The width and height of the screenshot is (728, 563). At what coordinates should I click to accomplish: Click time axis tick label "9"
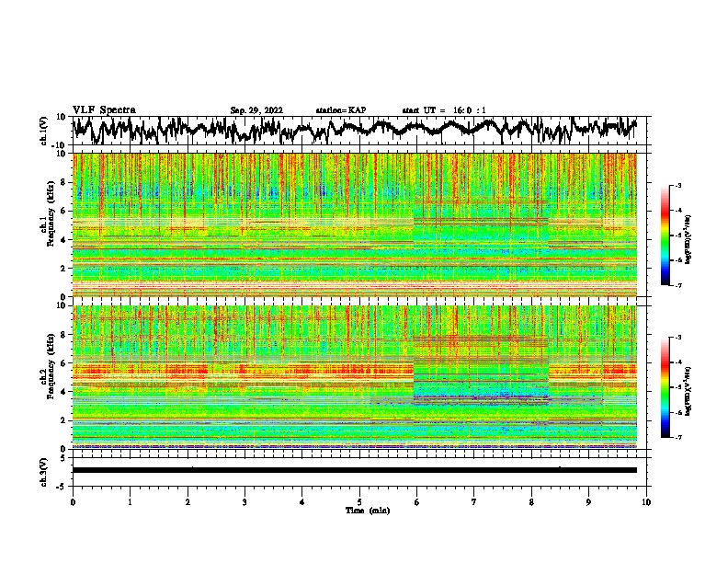click(x=588, y=502)
